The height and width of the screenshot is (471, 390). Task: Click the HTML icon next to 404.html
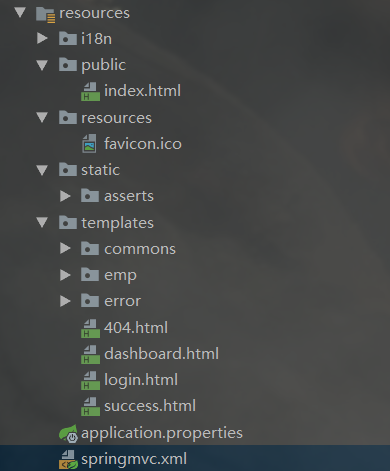[x=90, y=329]
